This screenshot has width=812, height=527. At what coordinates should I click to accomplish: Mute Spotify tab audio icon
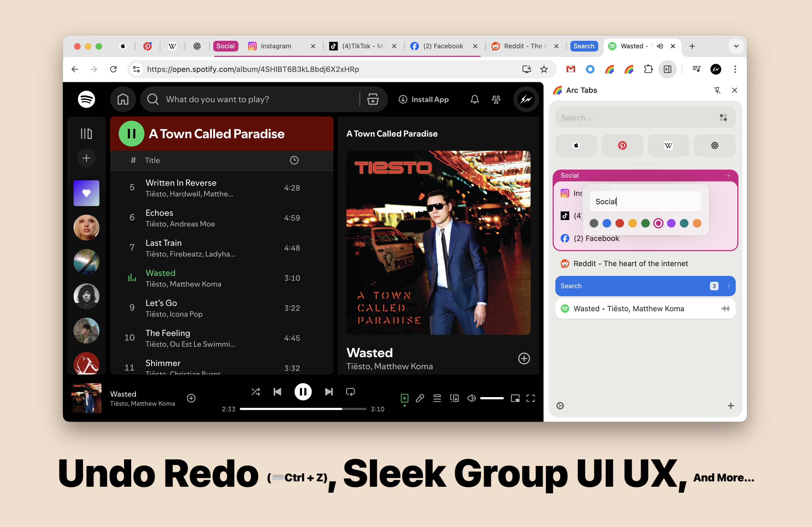click(660, 46)
